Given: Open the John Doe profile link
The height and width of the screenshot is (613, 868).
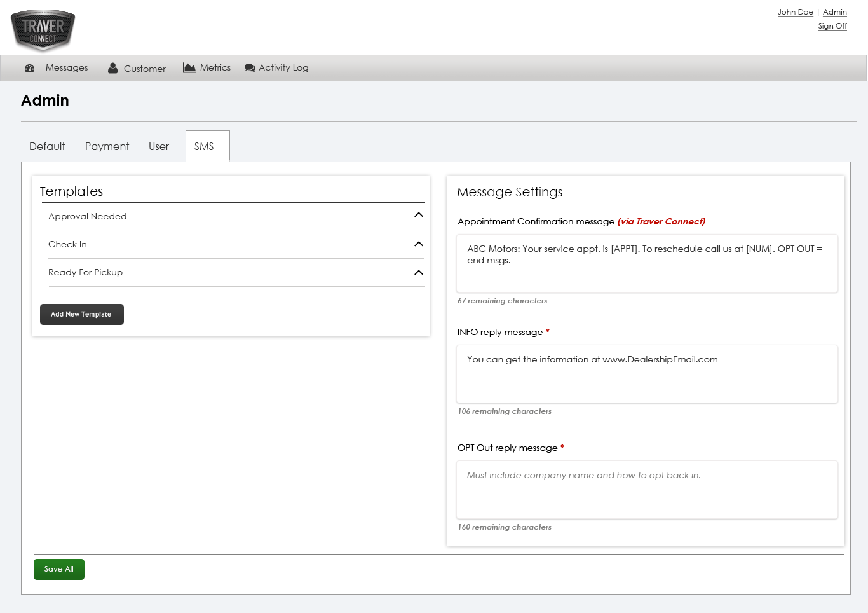Looking at the screenshot, I should click(x=795, y=12).
